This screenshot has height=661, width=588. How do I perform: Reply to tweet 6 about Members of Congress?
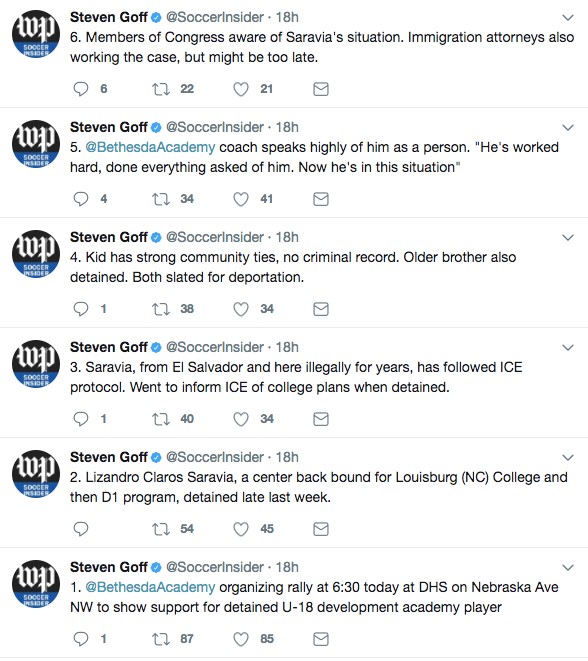click(81, 89)
